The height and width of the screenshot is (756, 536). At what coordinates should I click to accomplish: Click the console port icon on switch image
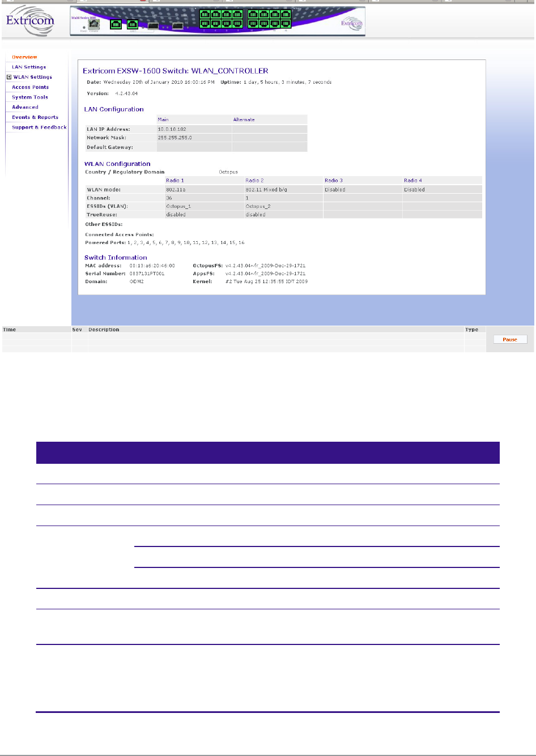coord(94,24)
